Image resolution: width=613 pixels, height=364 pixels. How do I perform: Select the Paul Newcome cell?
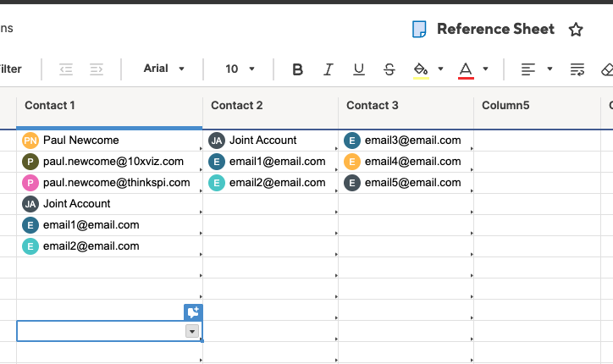point(109,141)
